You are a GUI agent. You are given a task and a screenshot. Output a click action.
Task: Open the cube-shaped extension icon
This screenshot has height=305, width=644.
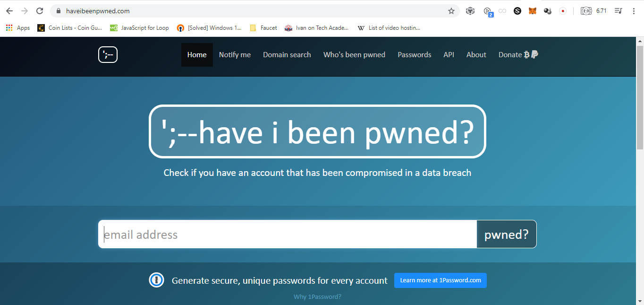point(470,11)
